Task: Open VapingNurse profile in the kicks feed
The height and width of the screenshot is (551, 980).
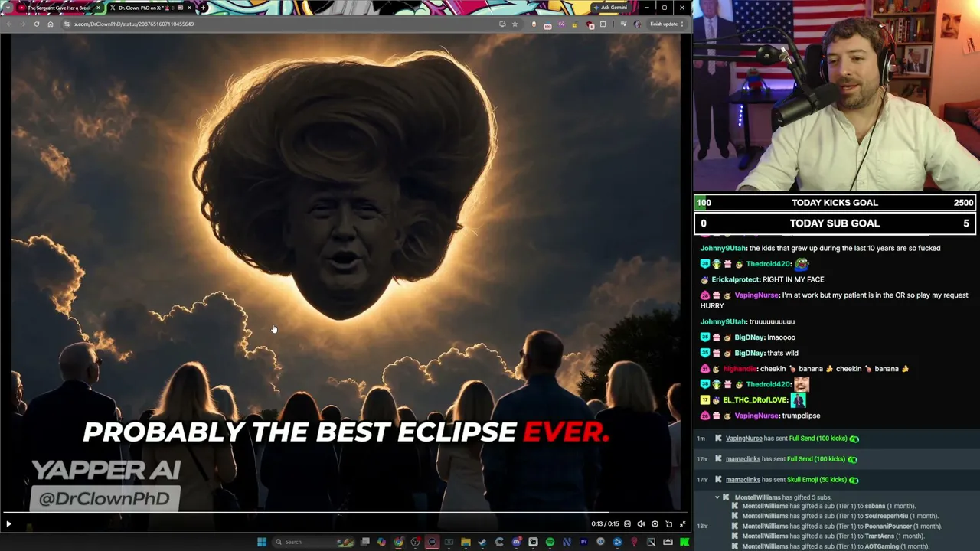Action: 743,439
